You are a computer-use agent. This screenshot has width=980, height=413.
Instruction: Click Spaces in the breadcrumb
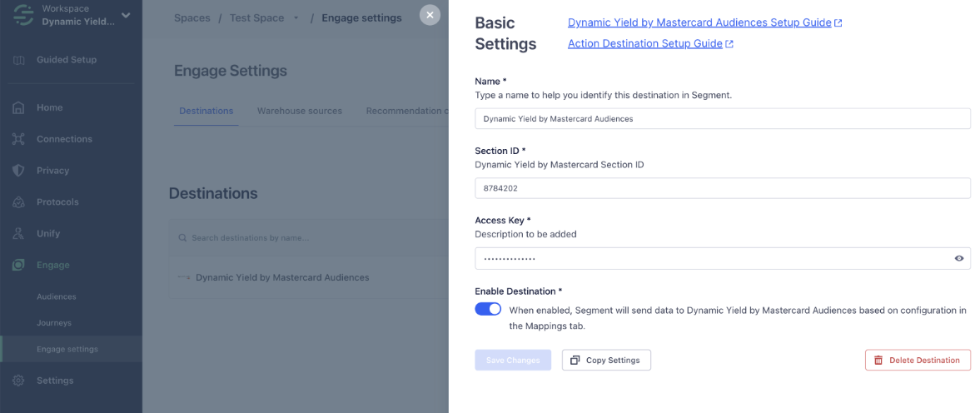(192, 18)
